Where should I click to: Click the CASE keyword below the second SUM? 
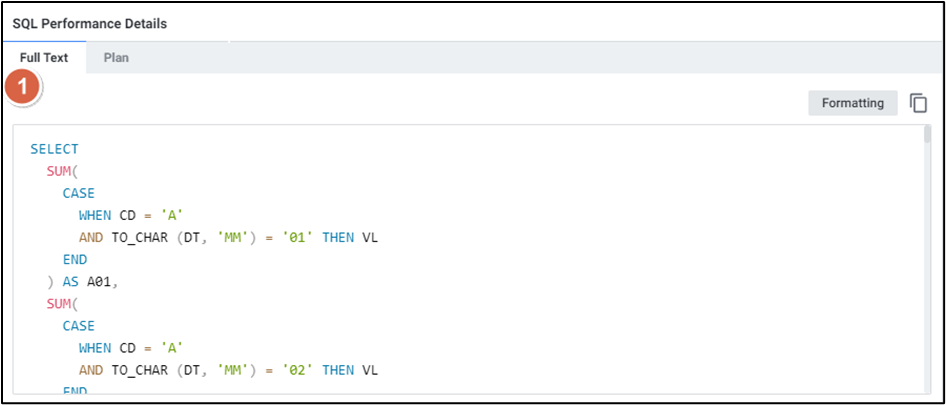tap(78, 325)
